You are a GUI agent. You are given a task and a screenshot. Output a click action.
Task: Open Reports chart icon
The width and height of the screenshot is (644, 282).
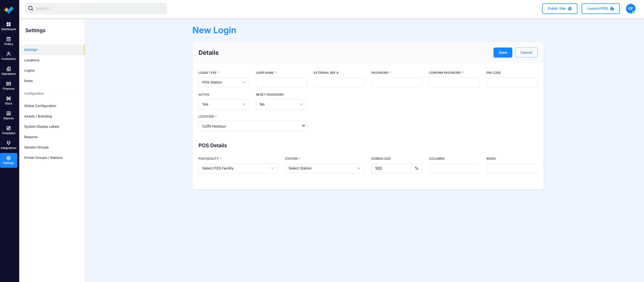(8, 113)
